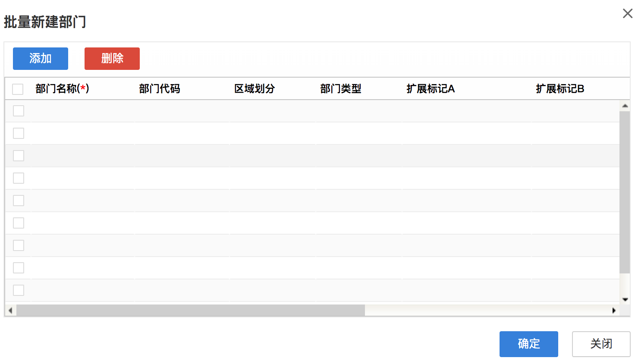Toggle the select-all checkbox in the header
The width and height of the screenshot is (635, 364).
click(18, 89)
